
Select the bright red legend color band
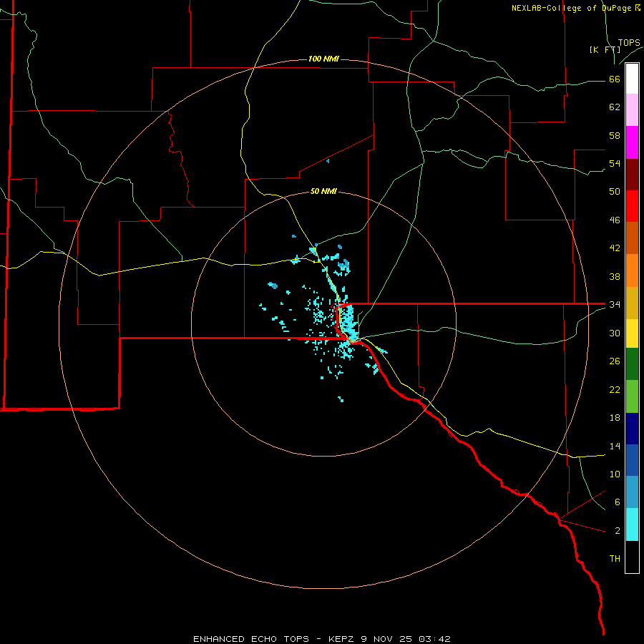[632, 206]
